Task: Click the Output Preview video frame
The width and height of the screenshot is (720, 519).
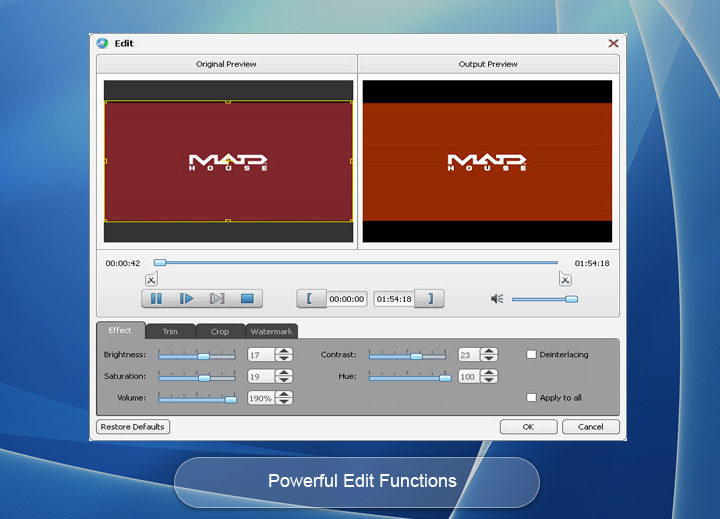Action: coord(487,161)
